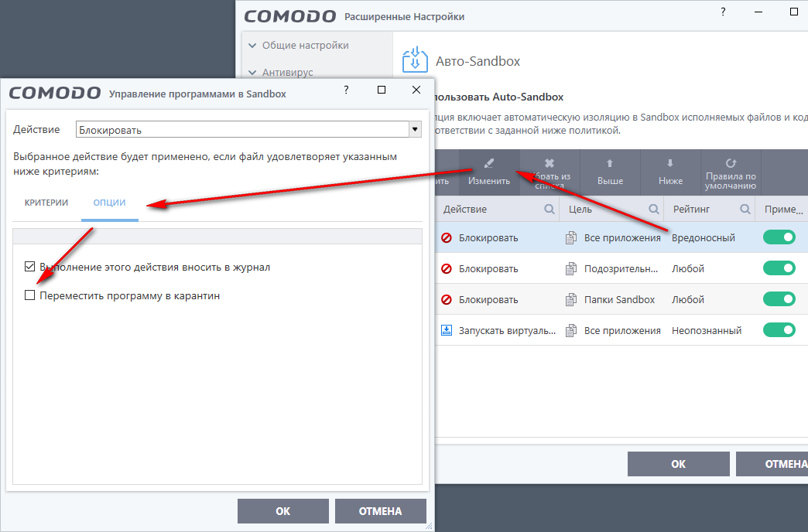The height and width of the screenshot is (532, 808).
Task: Enable Переместить программу в карантин checkbox
Action: coord(30,295)
